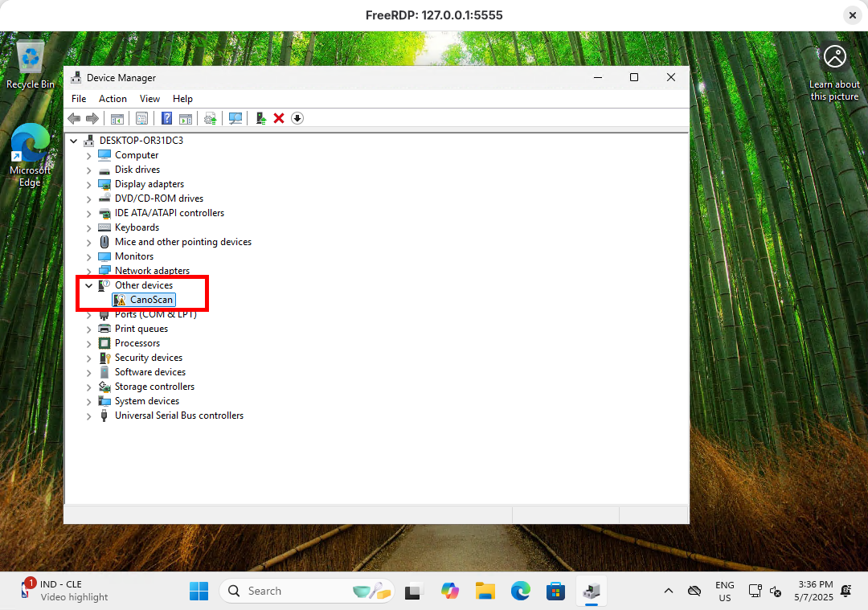This screenshot has height=610, width=868.
Task: Click the Properties toolbar icon
Action: click(141, 118)
